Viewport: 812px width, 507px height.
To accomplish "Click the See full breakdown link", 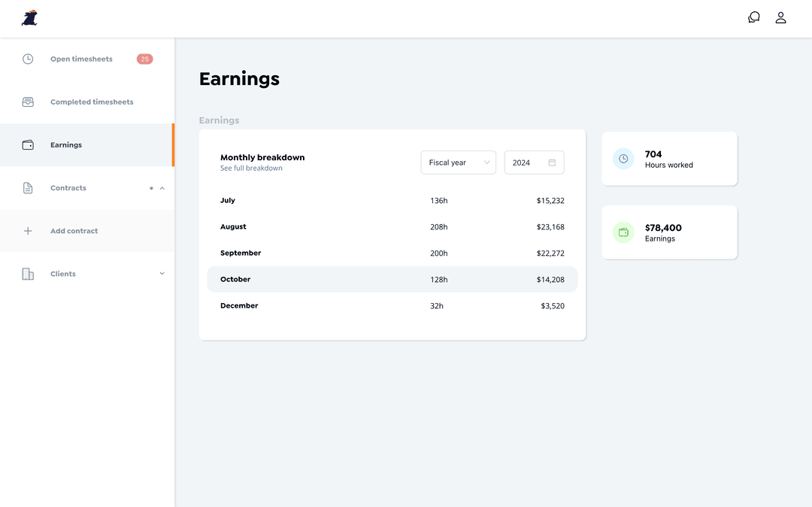I will coord(251,168).
